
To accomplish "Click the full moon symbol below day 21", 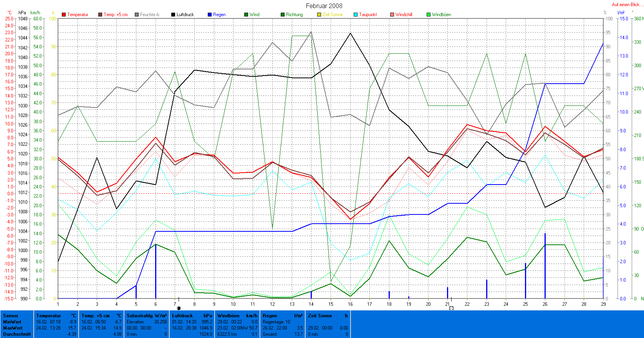I will pyautogui.click(x=451, y=308).
